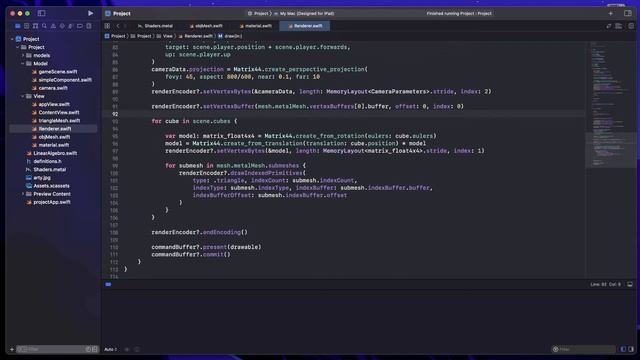Toggle the navigator sidebar button
This screenshot has width=640, height=360.
tap(41, 13)
